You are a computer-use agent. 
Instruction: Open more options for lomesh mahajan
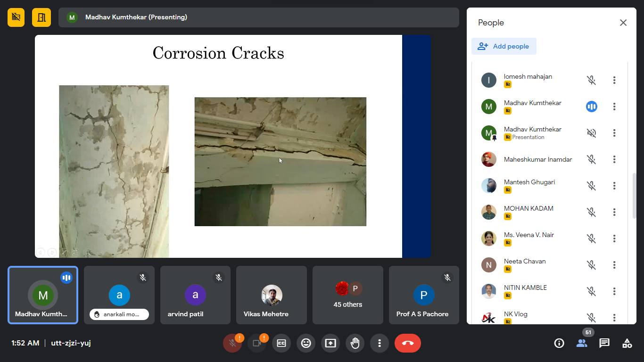(x=614, y=80)
